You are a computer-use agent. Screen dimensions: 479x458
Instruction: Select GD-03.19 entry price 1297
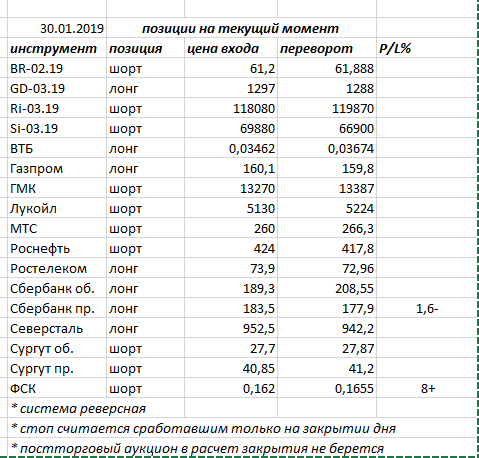(231, 88)
